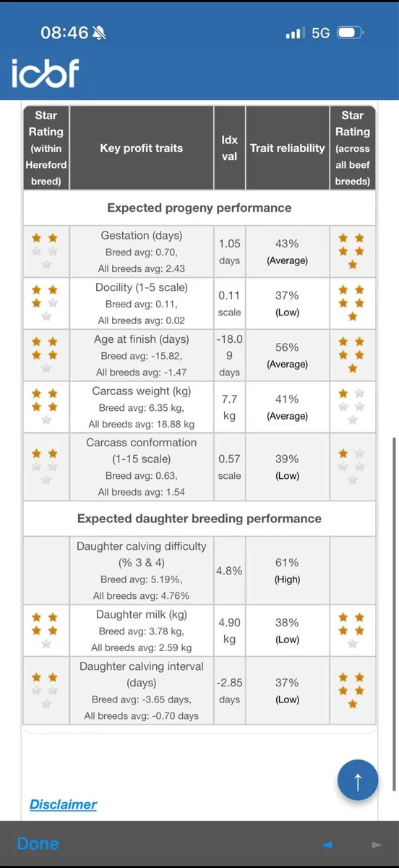Tap the ICBF logo

pos(45,74)
